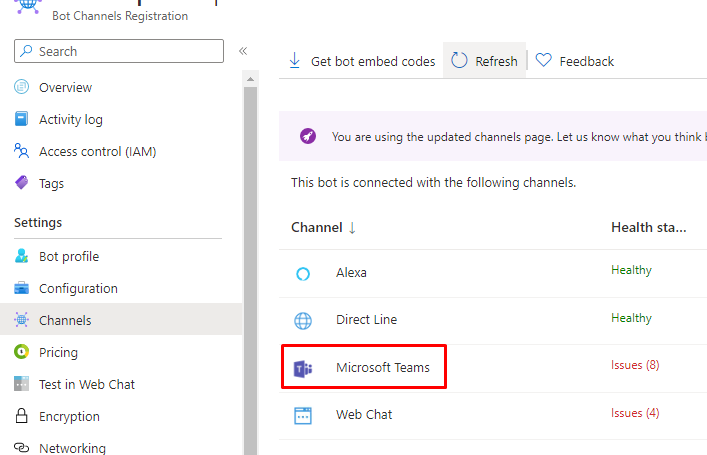Viewport: 707px width, 455px height.
Task: Click the Feedback heart icon
Action: pyautogui.click(x=543, y=60)
